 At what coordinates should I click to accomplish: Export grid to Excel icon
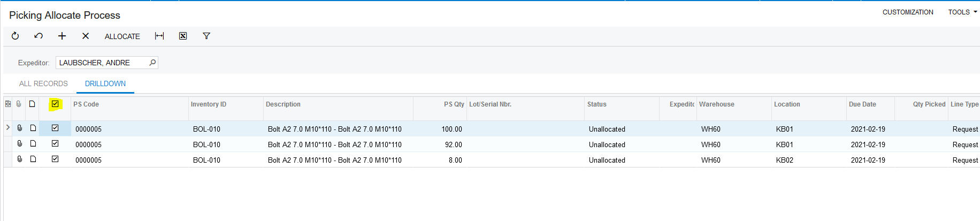coord(183,36)
